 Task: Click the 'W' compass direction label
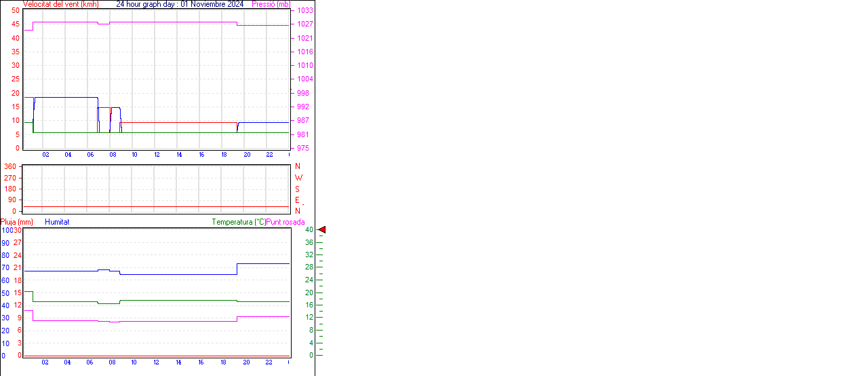(x=298, y=178)
